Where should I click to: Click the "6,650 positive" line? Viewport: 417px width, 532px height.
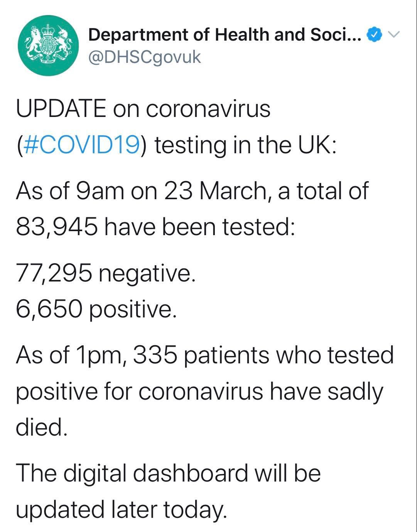96,309
